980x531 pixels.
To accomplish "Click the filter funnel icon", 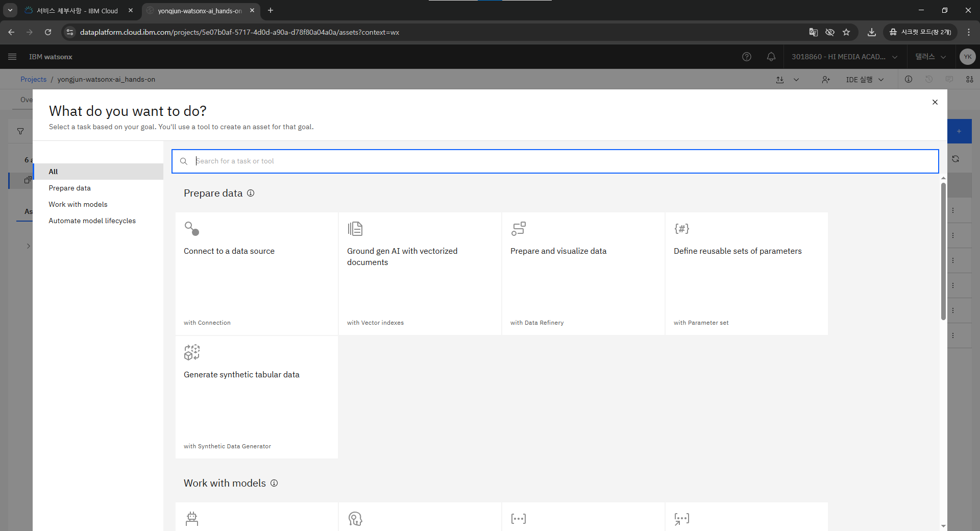I will pyautogui.click(x=20, y=131).
